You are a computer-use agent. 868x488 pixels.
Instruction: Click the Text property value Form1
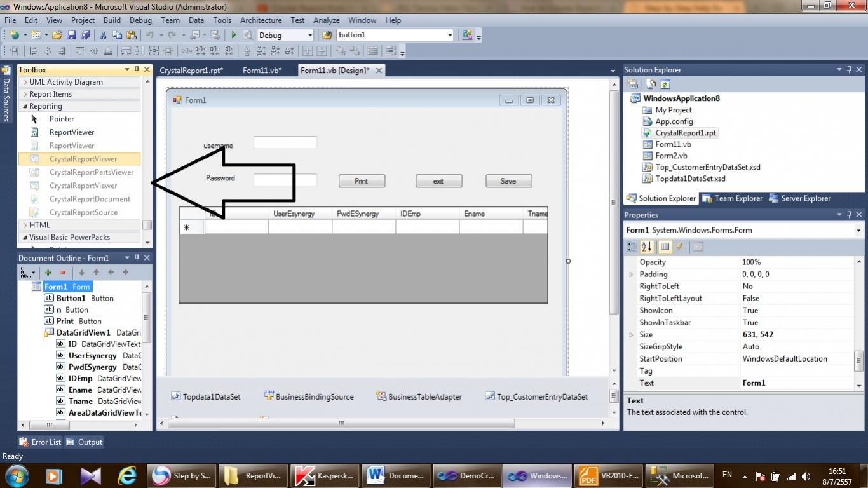point(797,383)
